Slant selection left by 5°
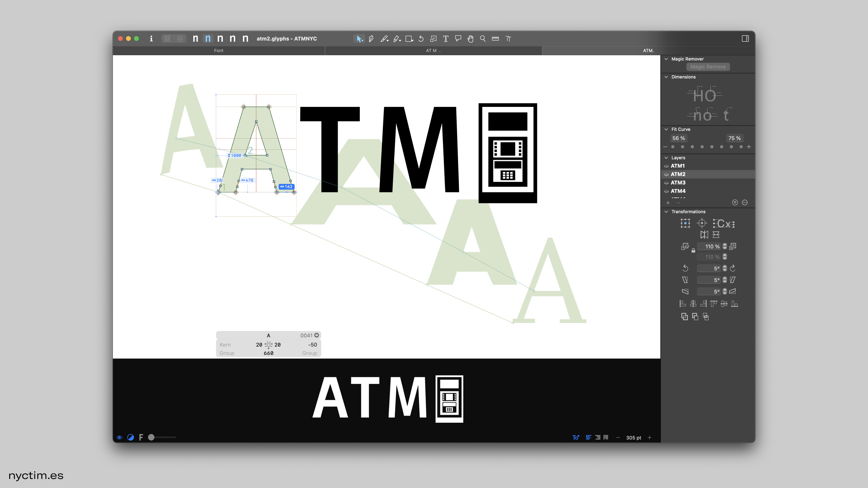The image size is (868, 488). pyautogui.click(x=685, y=280)
